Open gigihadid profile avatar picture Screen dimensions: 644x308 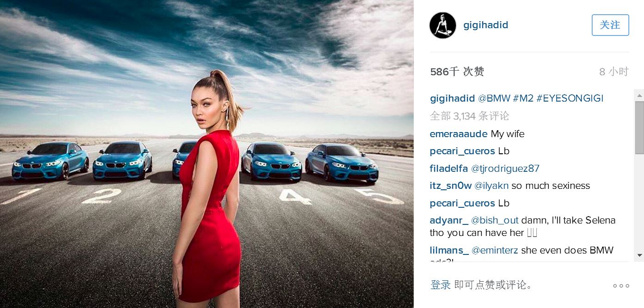coord(443,25)
